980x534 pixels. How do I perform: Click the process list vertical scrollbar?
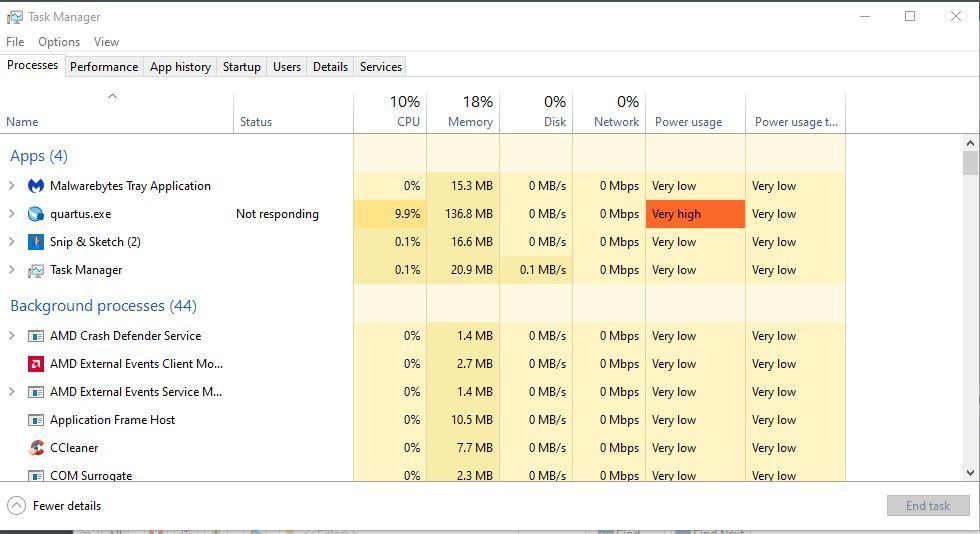[970, 300]
